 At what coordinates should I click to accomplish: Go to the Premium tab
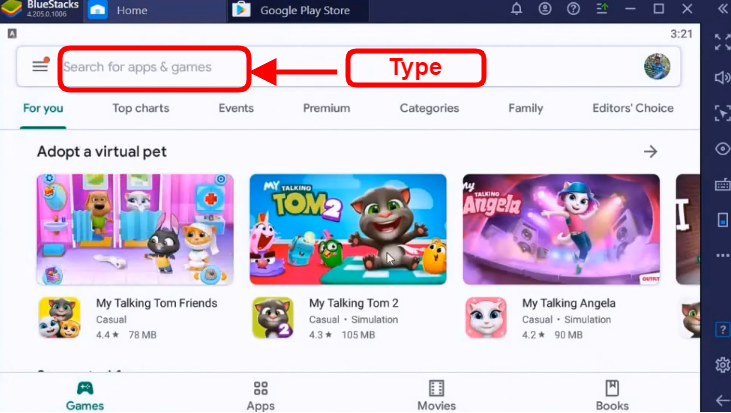tap(326, 108)
